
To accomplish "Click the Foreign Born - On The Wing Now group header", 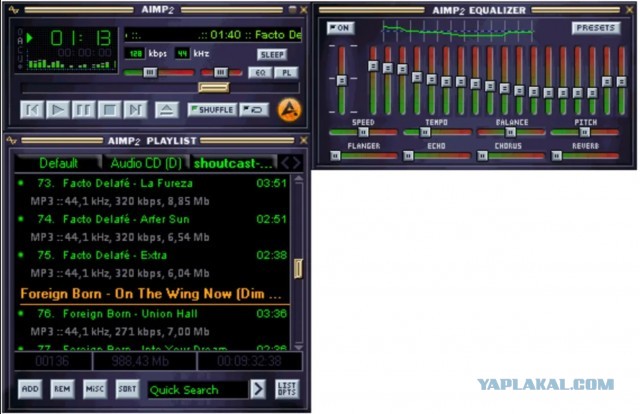I will [152, 294].
